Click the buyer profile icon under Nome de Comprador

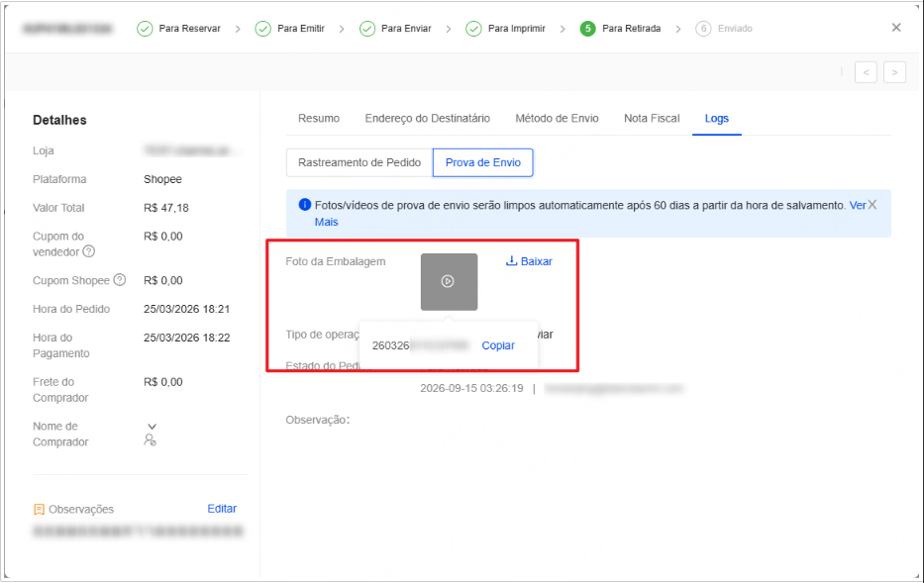(x=151, y=439)
